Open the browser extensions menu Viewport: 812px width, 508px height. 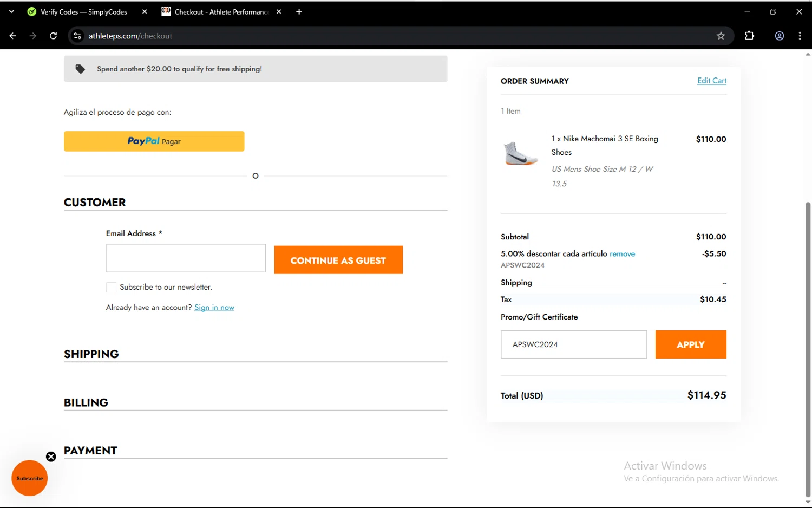749,36
